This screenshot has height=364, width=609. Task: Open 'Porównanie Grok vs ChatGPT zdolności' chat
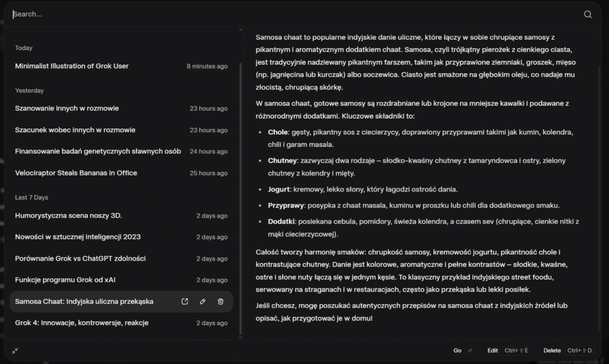pos(121,259)
